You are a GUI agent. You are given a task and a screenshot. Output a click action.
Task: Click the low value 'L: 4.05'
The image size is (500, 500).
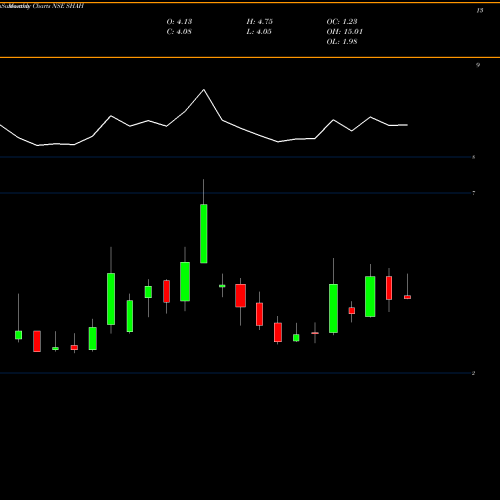point(259,32)
